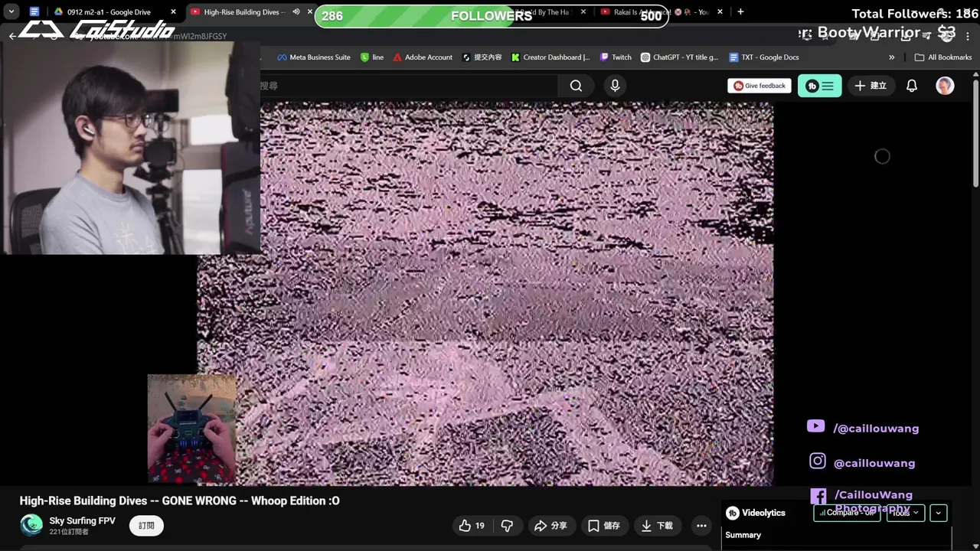This screenshot has height=551, width=980.
Task: Open more actions ellipsis under video
Action: pyautogui.click(x=701, y=526)
